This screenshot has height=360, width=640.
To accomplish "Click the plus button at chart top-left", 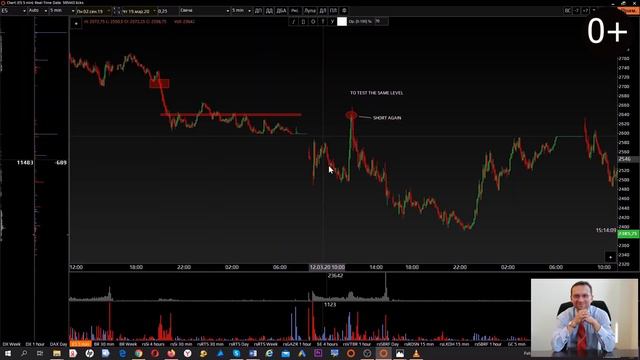I will pyautogui.click(x=76, y=24).
